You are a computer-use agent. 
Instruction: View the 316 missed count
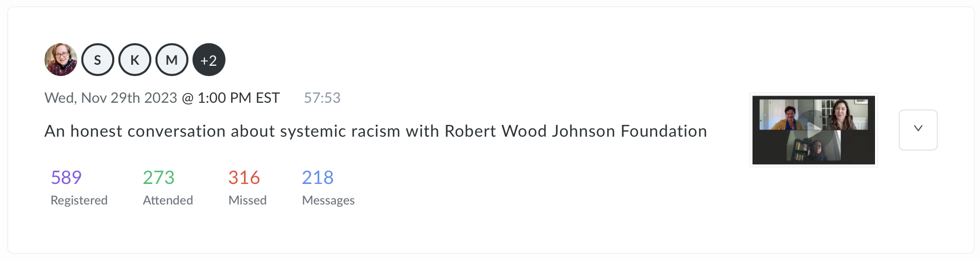pos(244,177)
